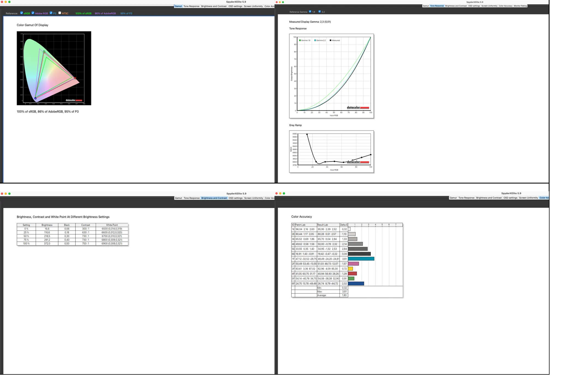Click the Contrast column header

(x=86, y=225)
